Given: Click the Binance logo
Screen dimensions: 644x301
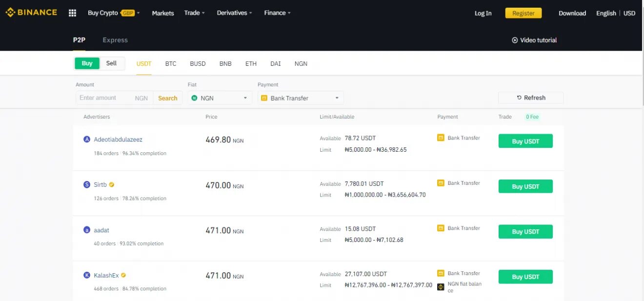Looking at the screenshot, I should [31, 12].
